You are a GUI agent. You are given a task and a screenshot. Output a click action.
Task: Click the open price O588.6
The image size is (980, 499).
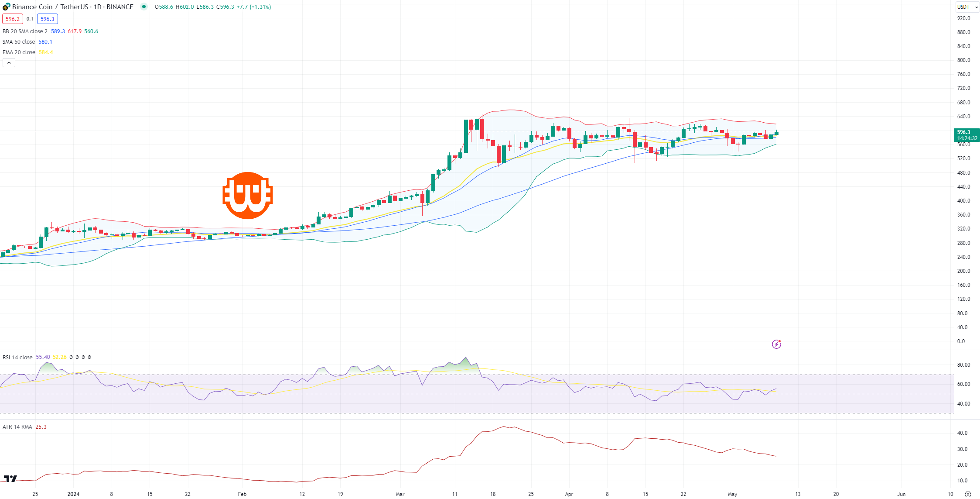pyautogui.click(x=164, y=7)
